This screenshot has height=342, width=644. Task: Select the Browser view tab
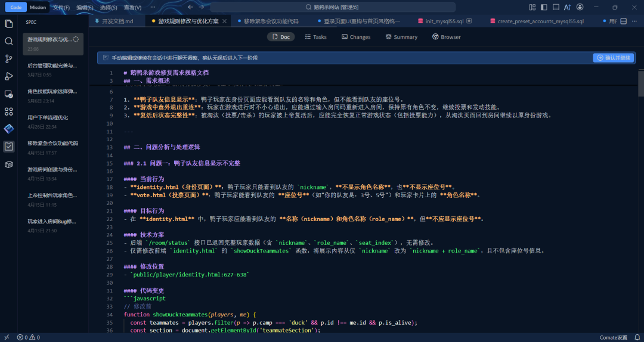pos(447,37)
